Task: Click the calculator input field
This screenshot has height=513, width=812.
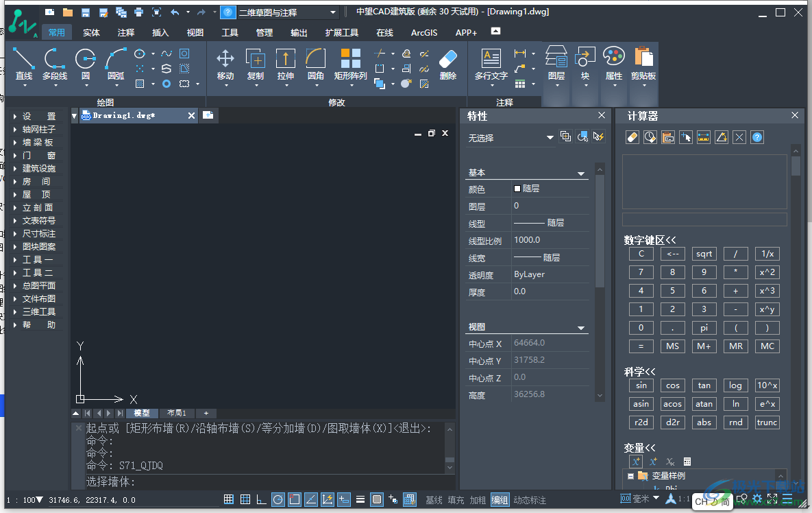Action: (704, 219)
